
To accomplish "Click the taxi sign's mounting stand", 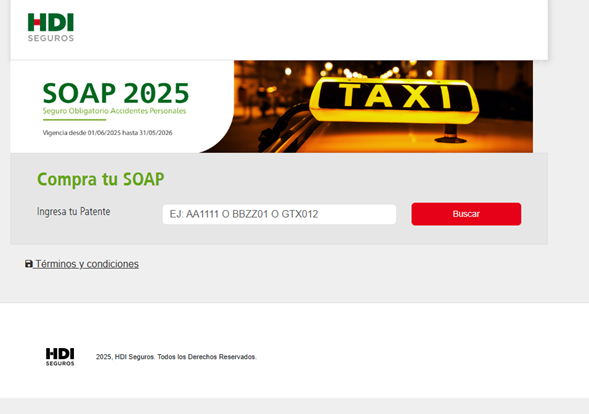I will pyautogui.click(x=451, y=134).
